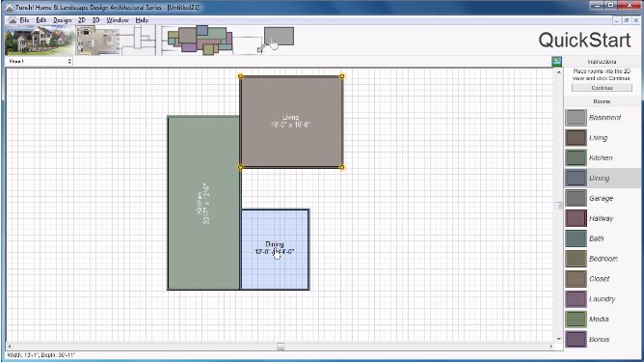644x362 pixels.
Task: Open the Window menu
Action: click(x=118, y=19)
